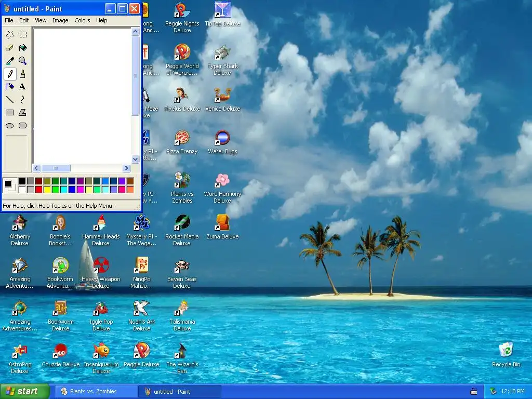Image resolution: width=532 pixels, height=399 pixels.
Task: Select the Polygon tool in Paint
Action: (x=23, y=112)
